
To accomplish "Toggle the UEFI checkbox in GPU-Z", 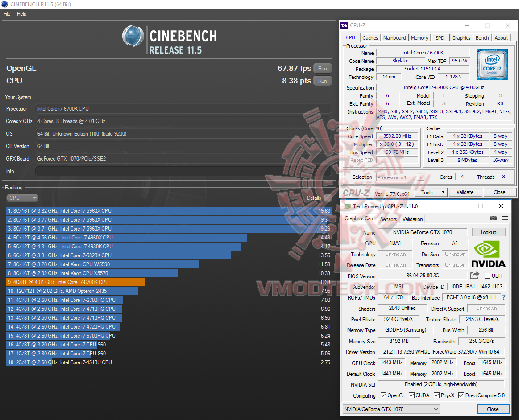I will 487,276.
